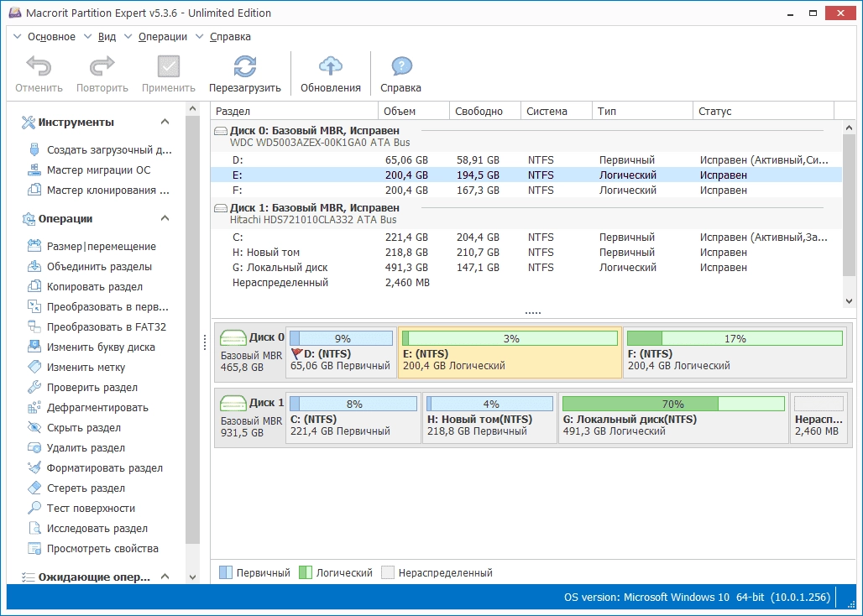Collapse the Операции section

(x=165, y=218)
